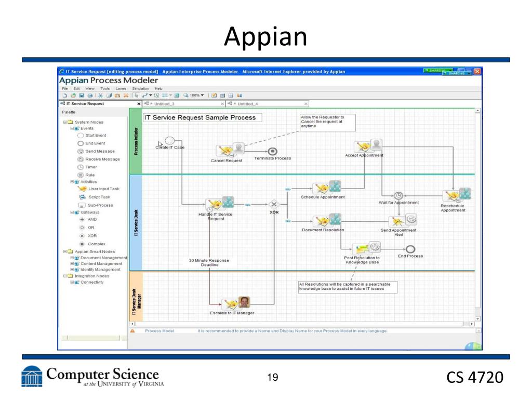Click the Process Model status bar label
Screen dimensions: 532x399
pos(159,331)
